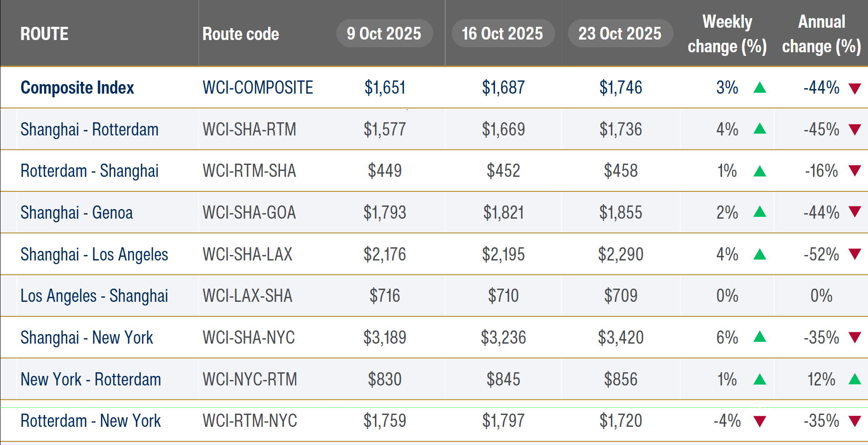The image size is (868, 445).
Task: Click the WCI-LAX-SHA route code
Action: pos(248,296)
